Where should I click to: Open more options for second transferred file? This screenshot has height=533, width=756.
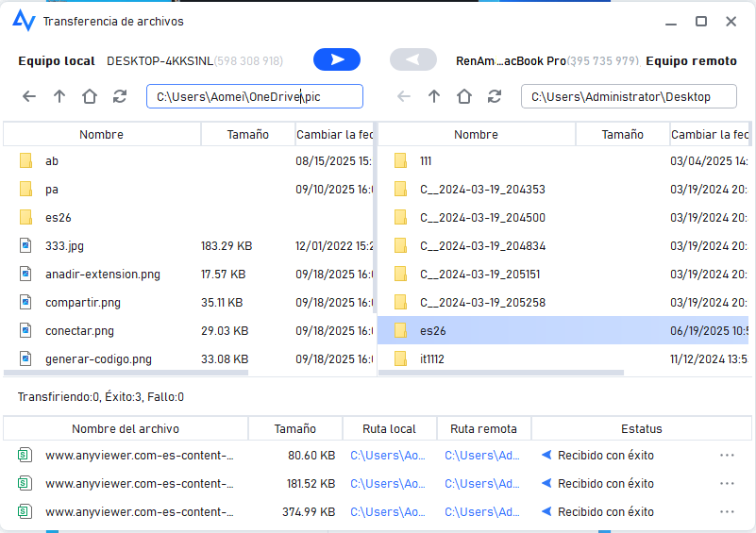(x=727, y=484)
